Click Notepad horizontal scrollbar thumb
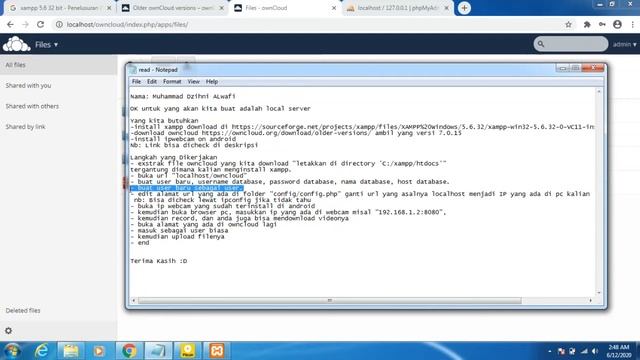This screenshot has height=360, width=640. pos(329,300)
